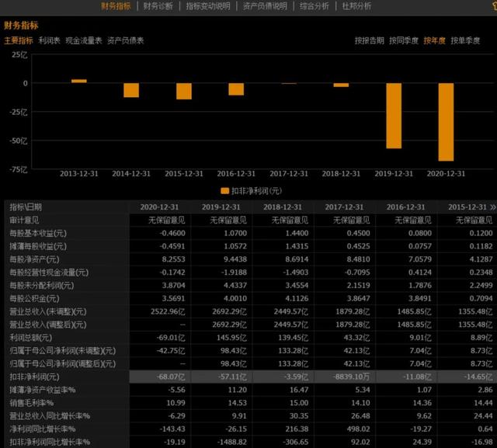Viewport: 497px width, 448px height.
Task: Click the 2019-12-31 bar in the chart
Action: (x=394, y=116)
